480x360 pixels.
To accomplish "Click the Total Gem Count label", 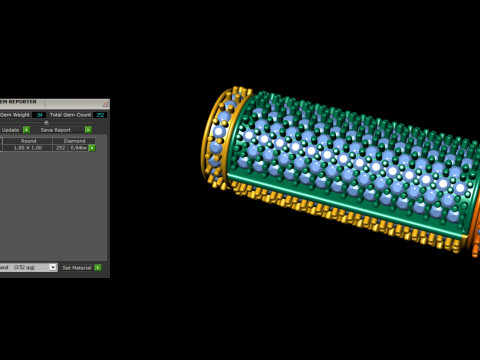I will tap(70, 115).
